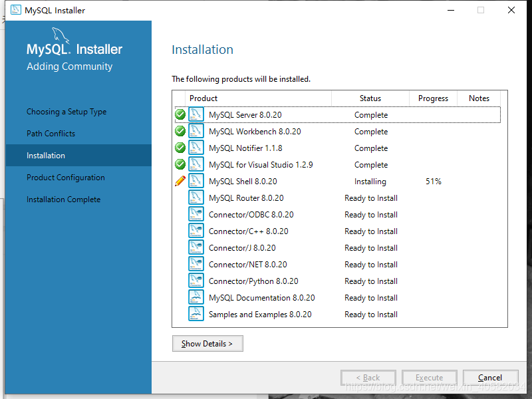
Task: Select MySQL for Visual Studio 1.2.9 row name
Action: (261, 165)
